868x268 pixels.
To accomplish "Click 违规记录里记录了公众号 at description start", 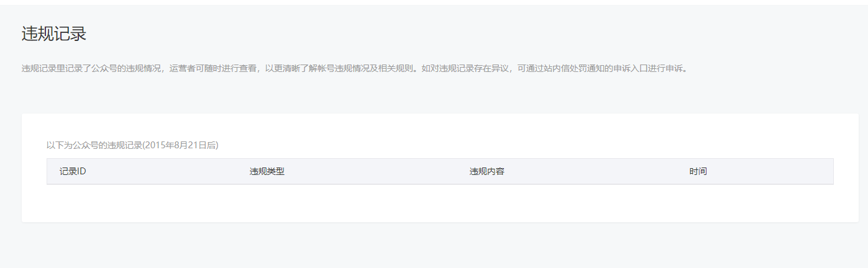I will (x=70, y=68).
